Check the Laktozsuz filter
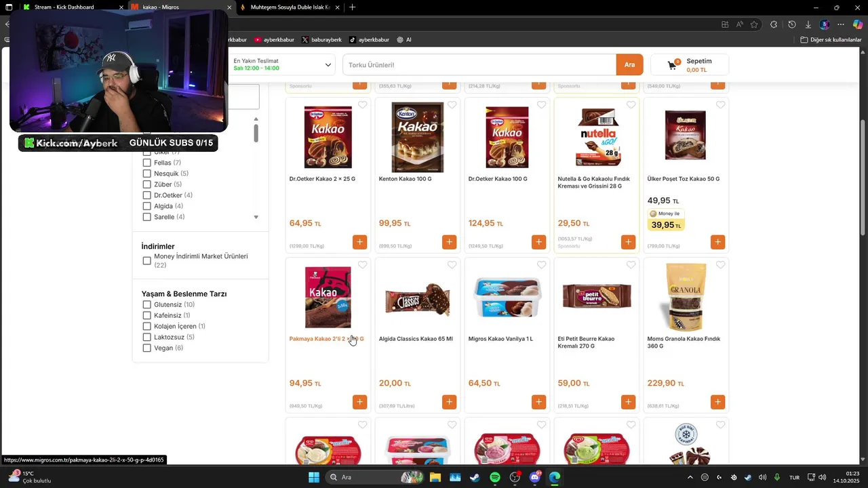 pyautogui.click(x=146, y=337)
